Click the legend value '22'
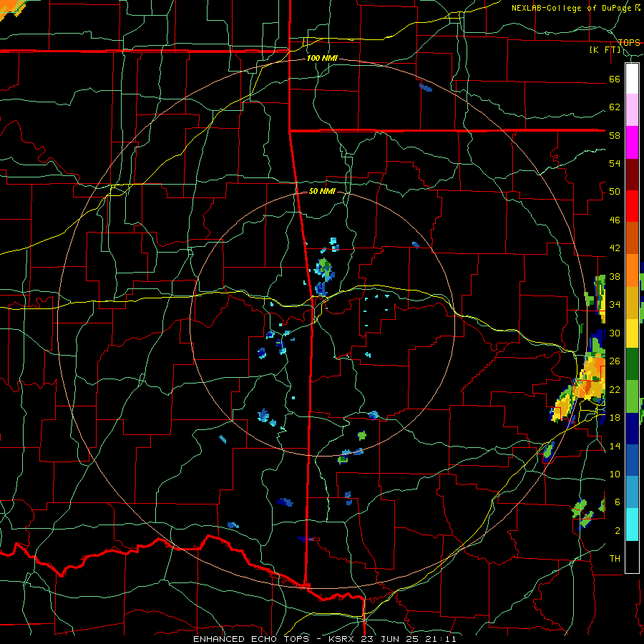Image resolution: width=644 pixels, height=644 pixels. click(x=615, y=389)
